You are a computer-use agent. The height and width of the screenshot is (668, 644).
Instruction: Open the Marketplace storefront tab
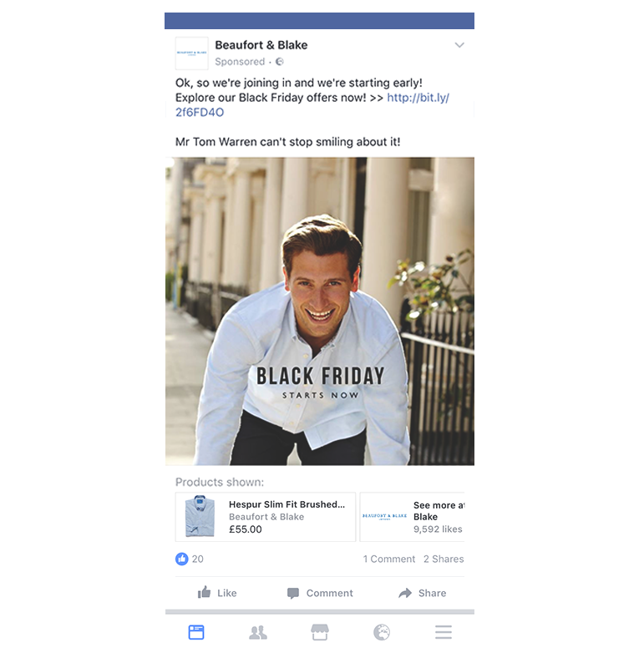[320, 632]
